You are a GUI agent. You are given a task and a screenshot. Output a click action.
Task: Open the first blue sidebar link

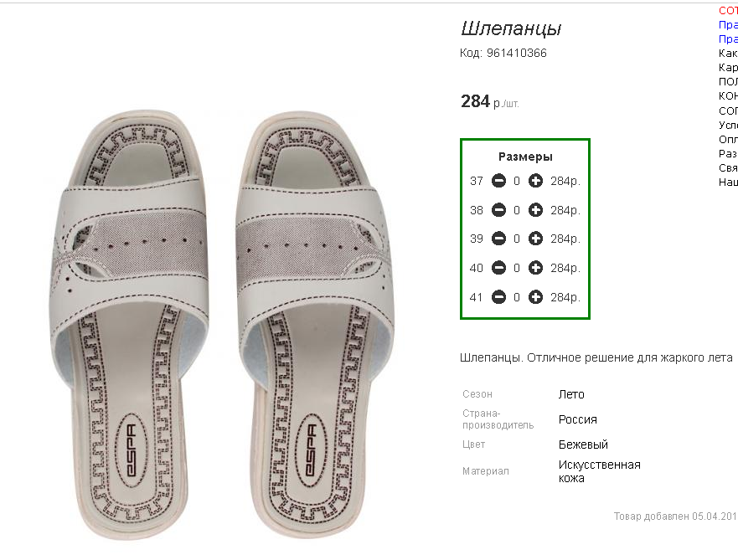click(728, 24)
